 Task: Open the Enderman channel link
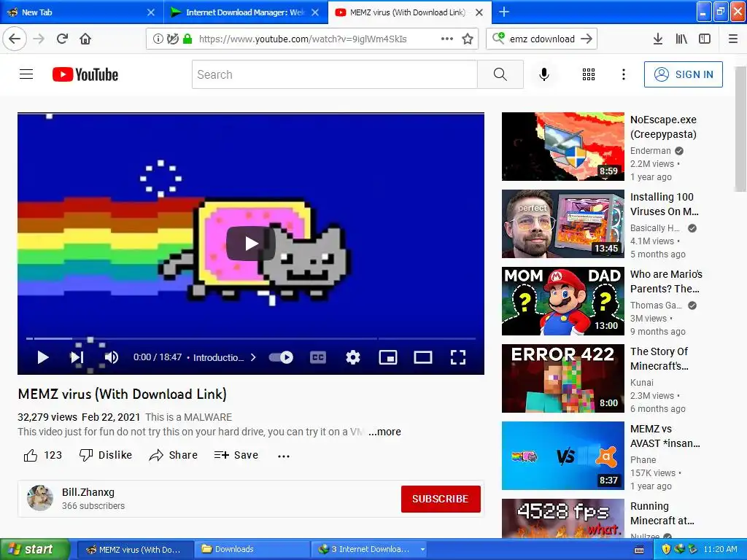(x=650, y=150)
